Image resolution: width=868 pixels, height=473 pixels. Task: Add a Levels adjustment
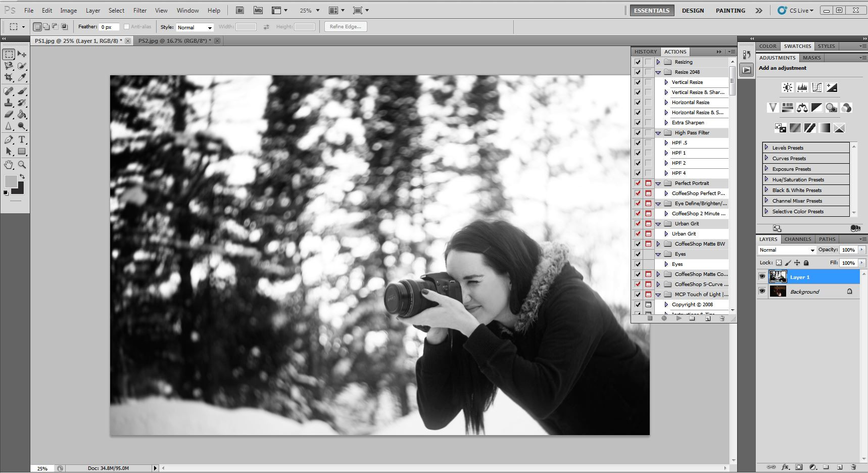click(x=802, y=87)
